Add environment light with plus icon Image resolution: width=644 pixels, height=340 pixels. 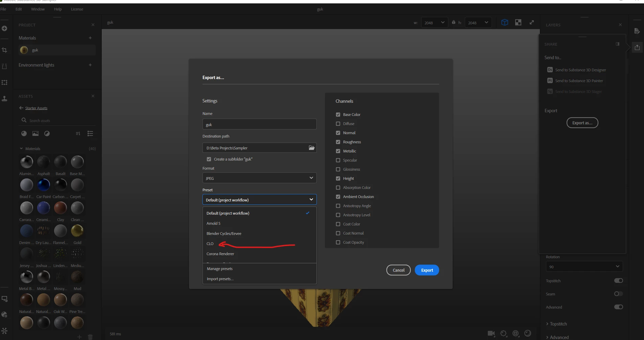(x=90, y=65)
